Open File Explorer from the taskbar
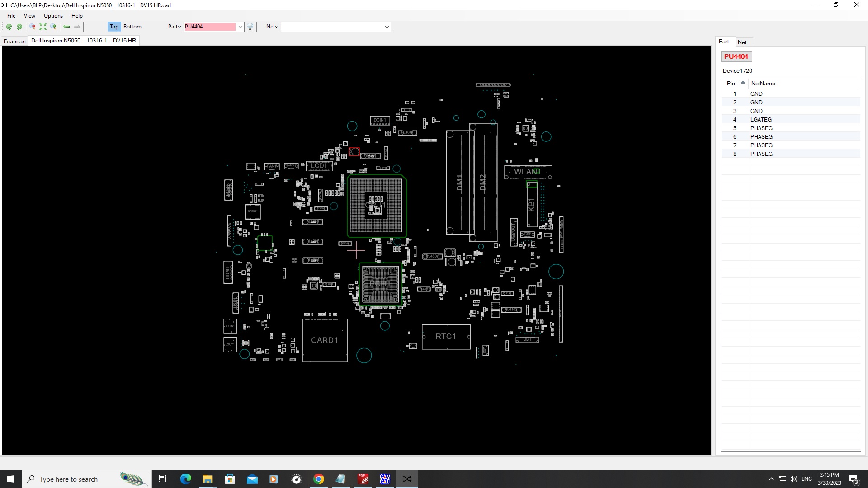868x488 pixels. pyautogui.click(x=208, y=479)
